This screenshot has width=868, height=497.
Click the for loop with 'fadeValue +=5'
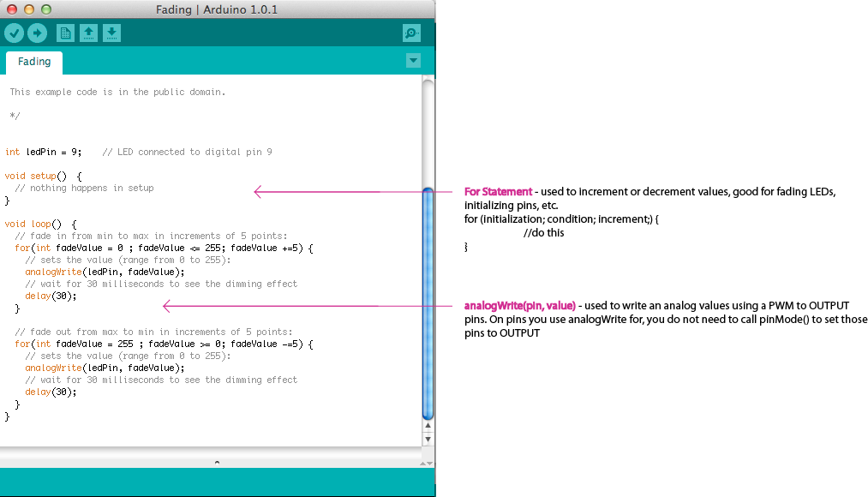click(164, 248)
